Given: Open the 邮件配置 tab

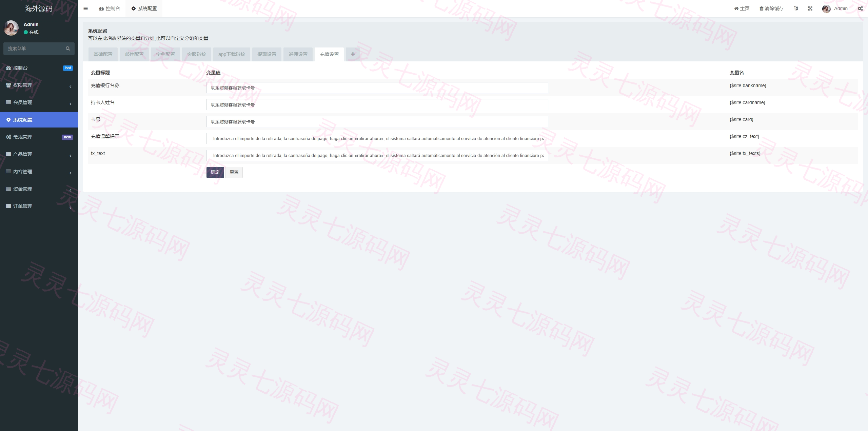Looking at the screenshot, I should [134, 54].
